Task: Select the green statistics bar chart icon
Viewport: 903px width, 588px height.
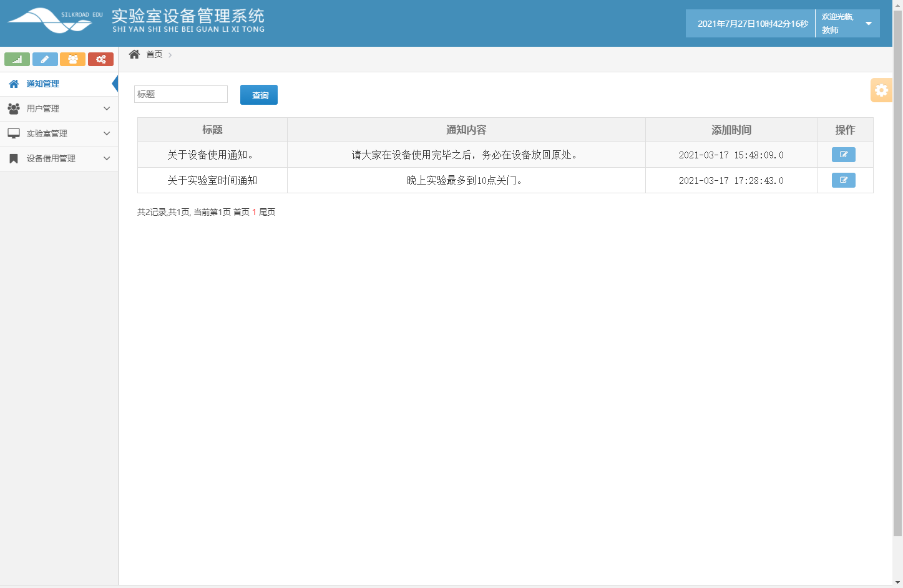Action: (17, 59)
